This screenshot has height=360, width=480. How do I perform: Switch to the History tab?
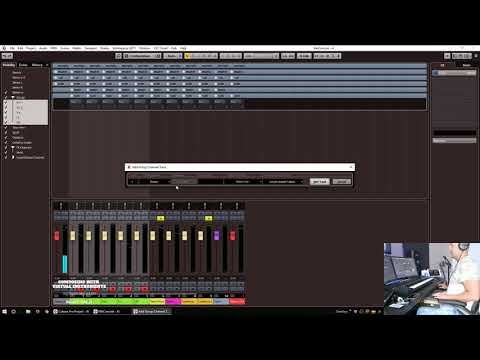[x=37, y=65]
